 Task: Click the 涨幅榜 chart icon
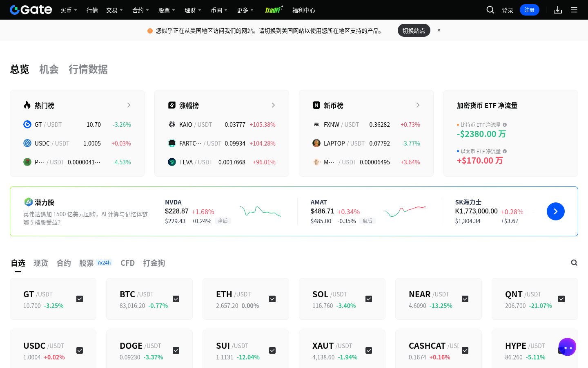point(172,105)
